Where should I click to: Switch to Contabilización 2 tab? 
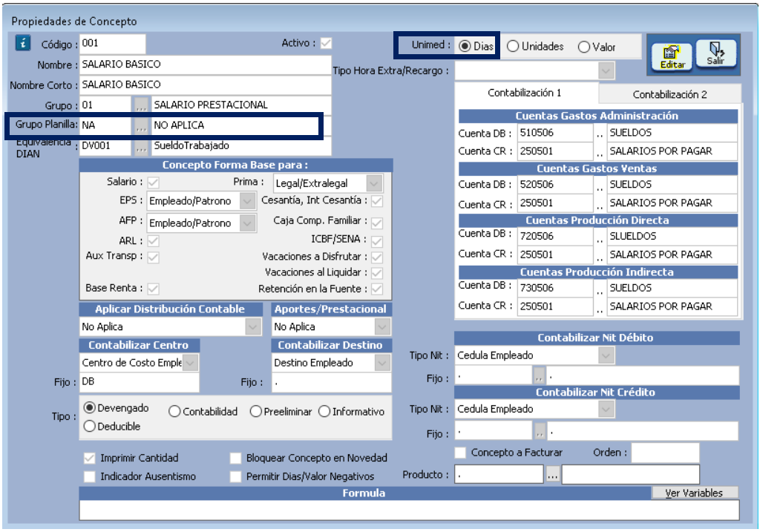coord(670,94)
